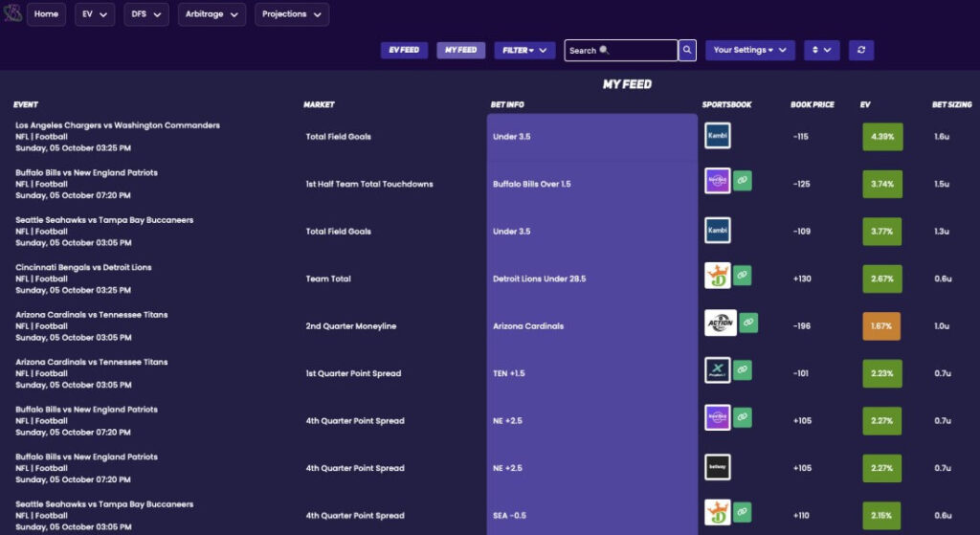This screenshot has width=980, height=535.
Task: Click link icon for TEN +1.5 row
Action: click(x=743, y=369)
